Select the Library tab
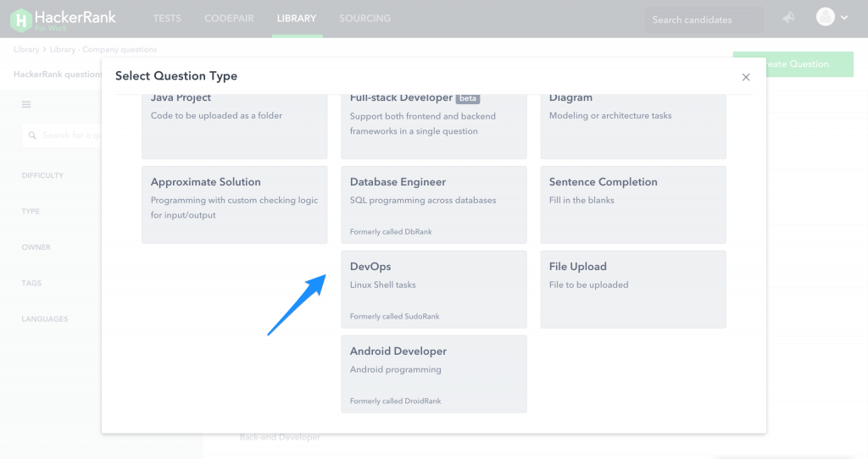This screenshot has height=459, width=868. (x=297, y=19)
